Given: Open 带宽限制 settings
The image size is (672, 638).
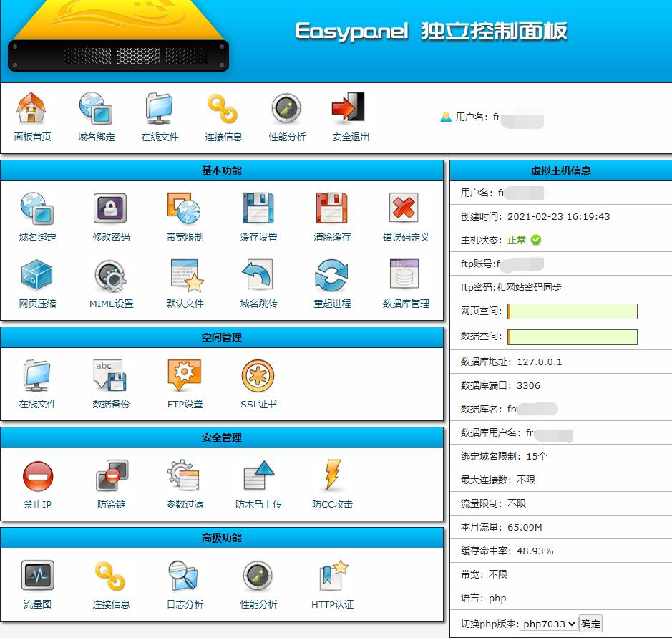Looking at the screenshot, I should tap(185, 208).
